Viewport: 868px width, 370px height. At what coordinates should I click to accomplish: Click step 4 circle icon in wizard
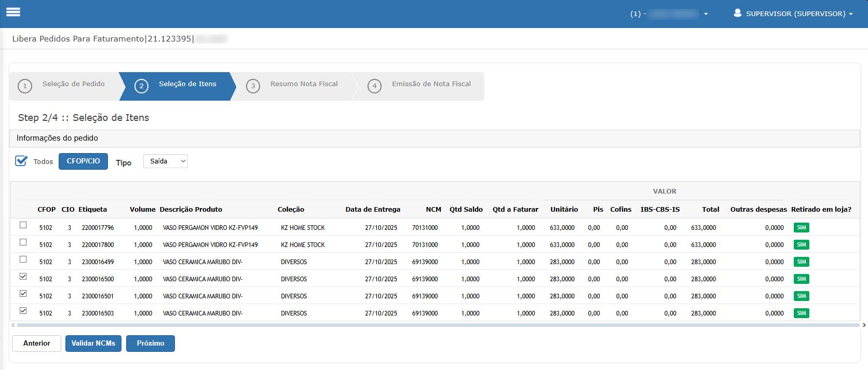click(x=374, y=86)
